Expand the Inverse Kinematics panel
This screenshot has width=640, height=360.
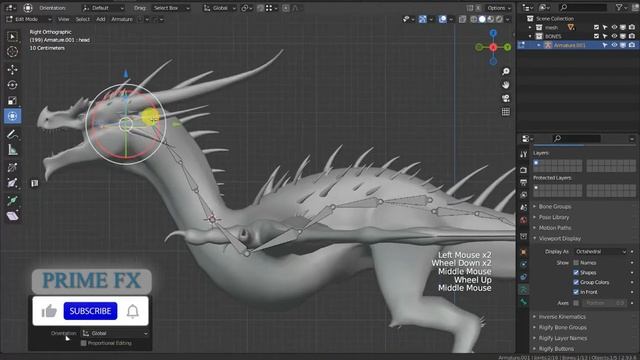coord(562,317)
